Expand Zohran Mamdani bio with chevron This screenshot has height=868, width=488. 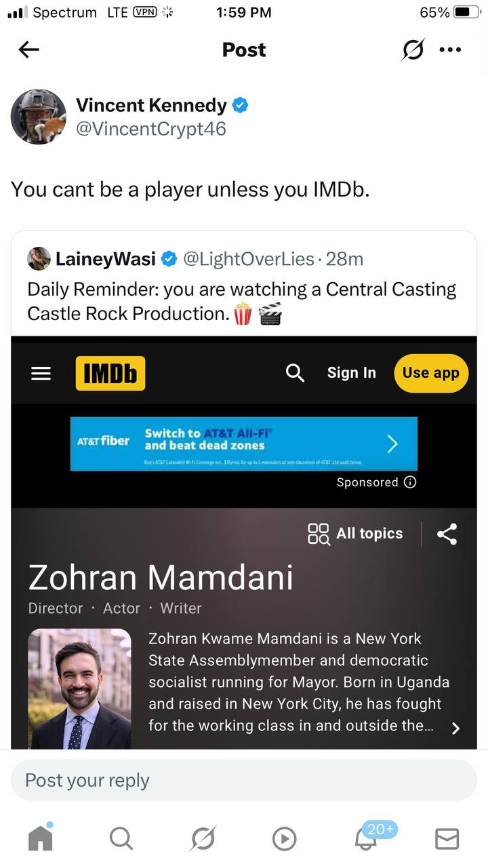click(x=455, y=728)
